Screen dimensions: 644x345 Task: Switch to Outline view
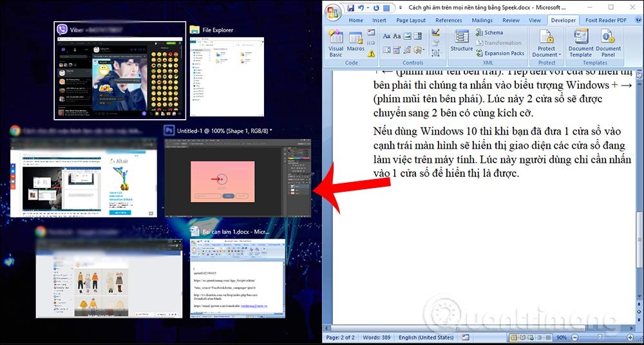pyautogui.click(x=539, y=338)
